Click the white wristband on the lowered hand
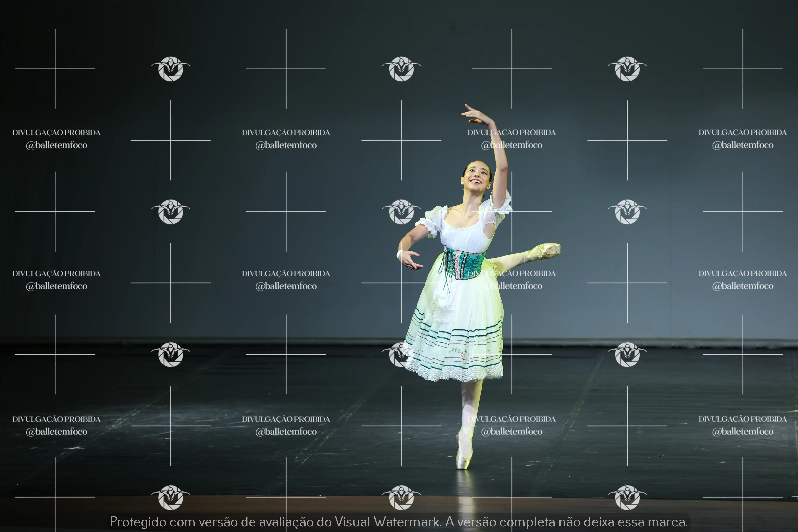The image size is (798, 532). (400, 254)
